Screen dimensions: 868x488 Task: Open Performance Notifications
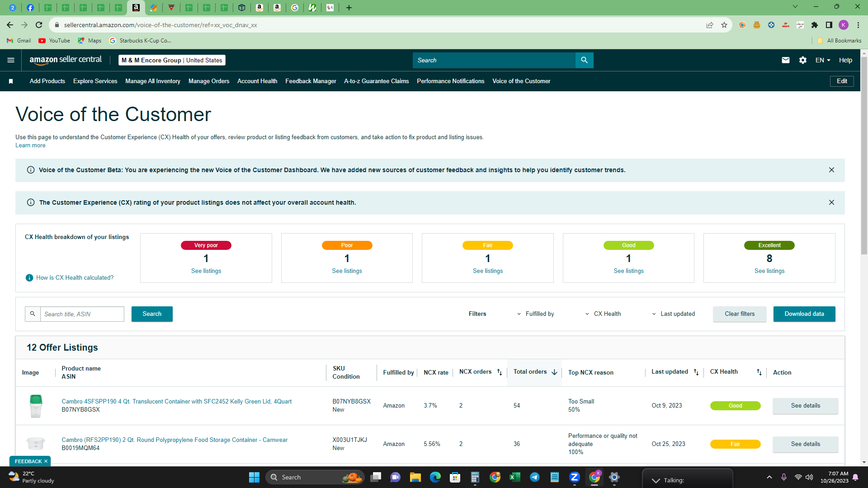[x=451, y=81]
